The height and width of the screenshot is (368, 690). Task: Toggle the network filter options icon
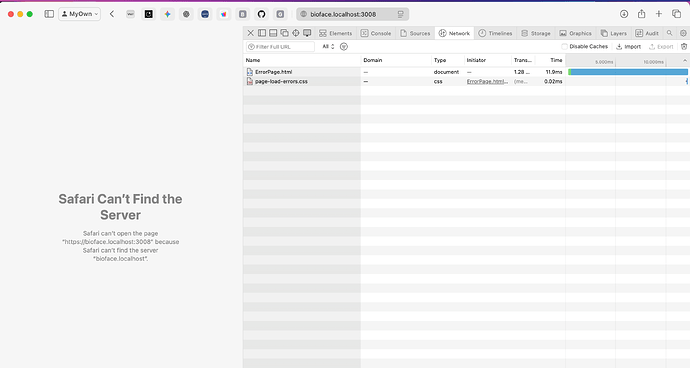coord(344,47)
